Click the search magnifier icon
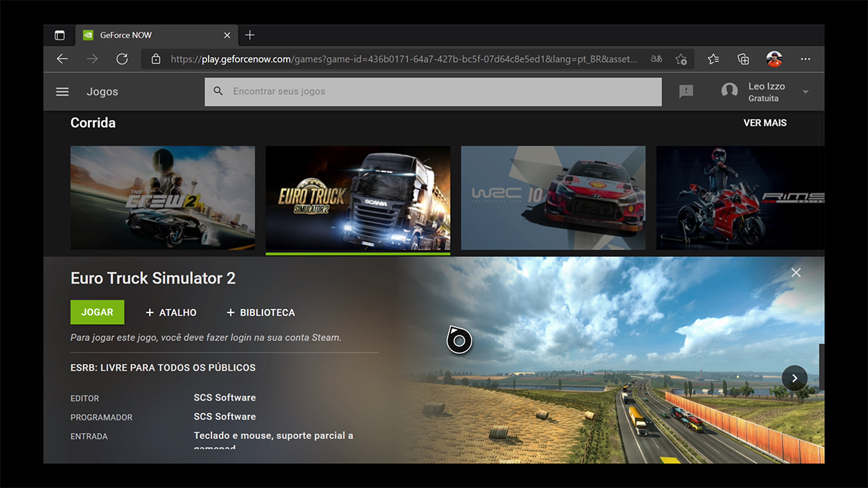This screenshot has width=868, height=488. [218, 91]
